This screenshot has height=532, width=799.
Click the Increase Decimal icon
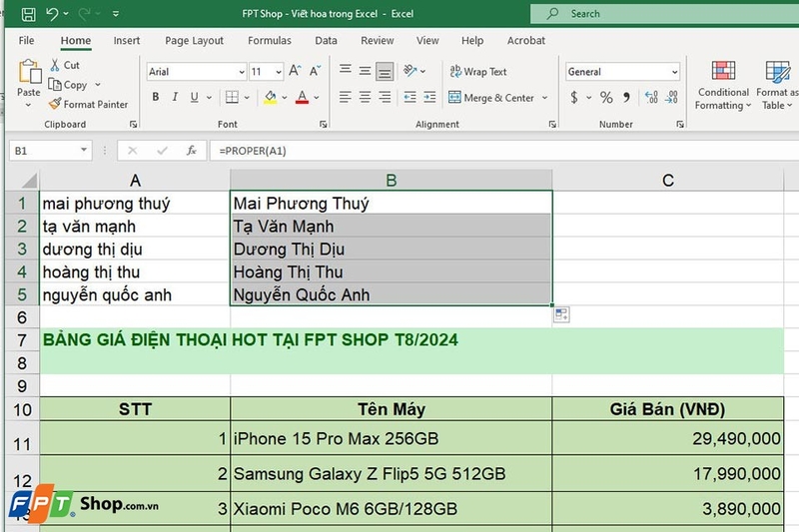(x=651, y=97)
